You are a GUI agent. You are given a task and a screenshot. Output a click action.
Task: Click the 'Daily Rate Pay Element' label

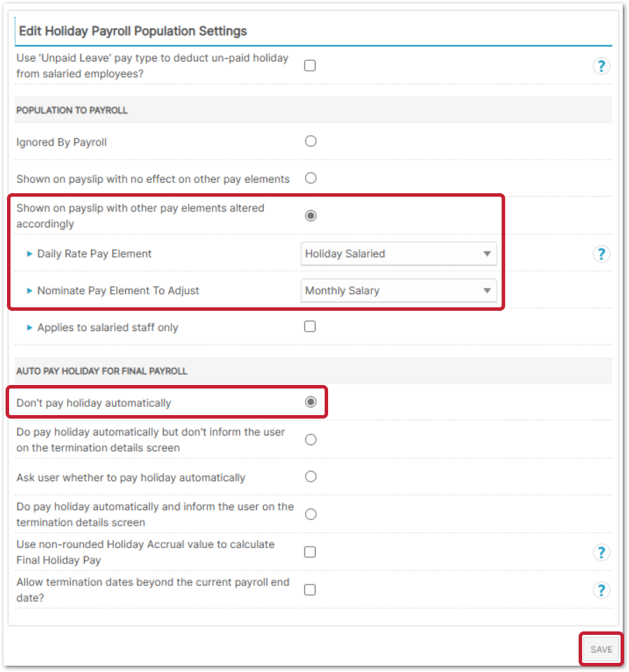(x=94, y=253)
